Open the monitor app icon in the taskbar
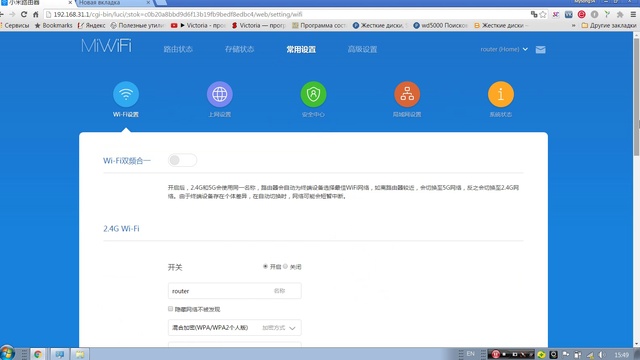Viewport: 640px width, 360px height. pos(59,354)
